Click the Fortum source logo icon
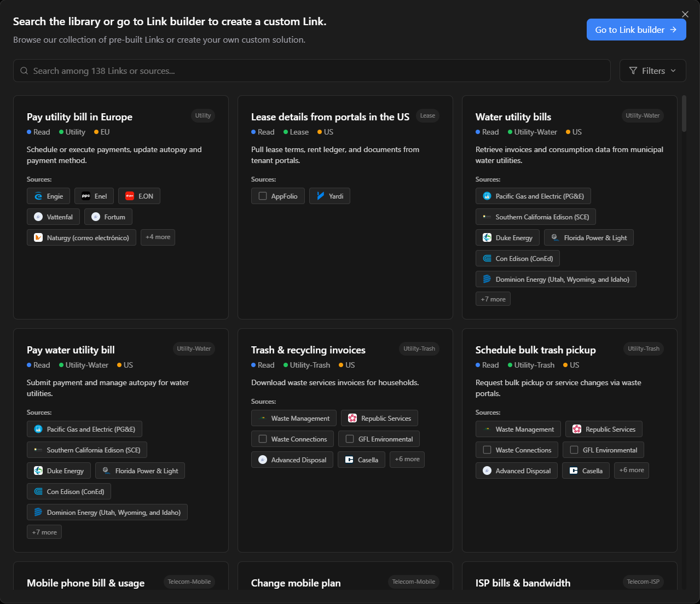Screen dimensions: 700x604 tap(96, 217)
